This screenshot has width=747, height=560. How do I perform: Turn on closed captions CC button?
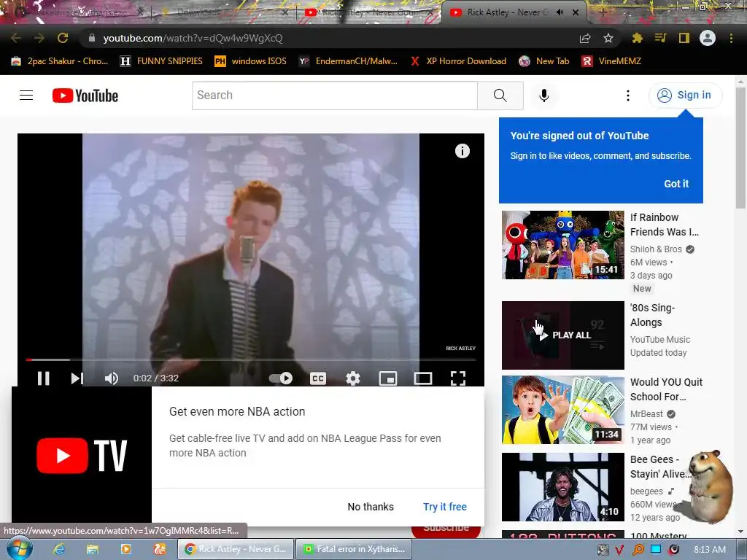(x=318, y=378)
